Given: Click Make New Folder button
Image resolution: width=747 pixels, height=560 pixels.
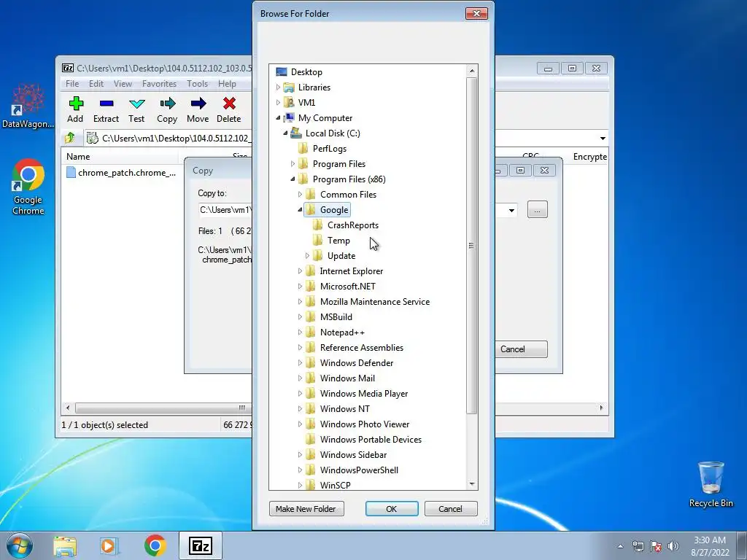Looking at the screenshot, I should [306, 508].
